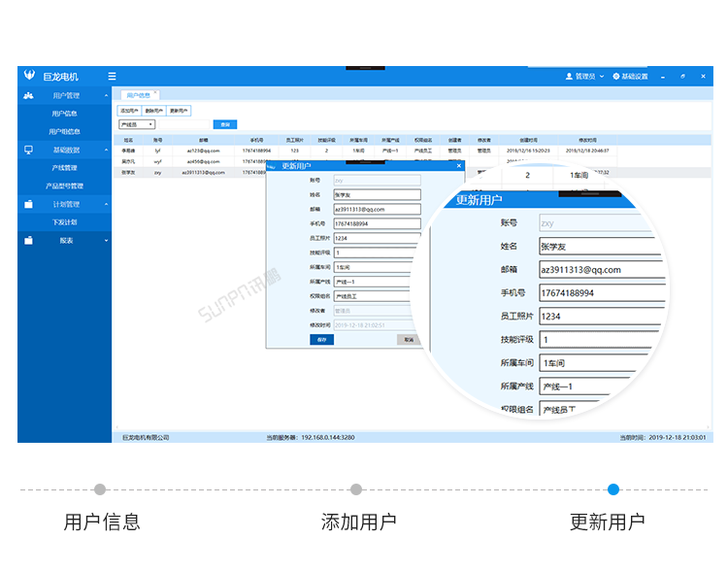Open 产线管理 in the sidebar menu
Image resolution: width=728 pixels, height=572 pixels.
65,168
